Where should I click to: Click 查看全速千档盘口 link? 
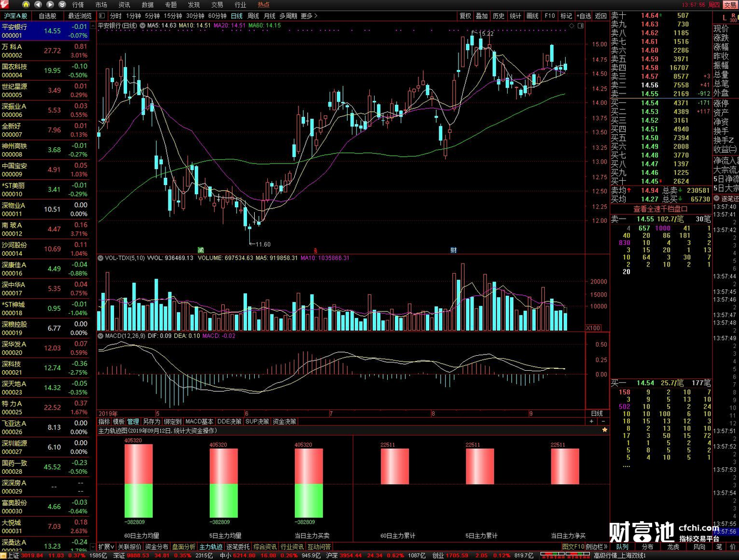click(660, 209)
